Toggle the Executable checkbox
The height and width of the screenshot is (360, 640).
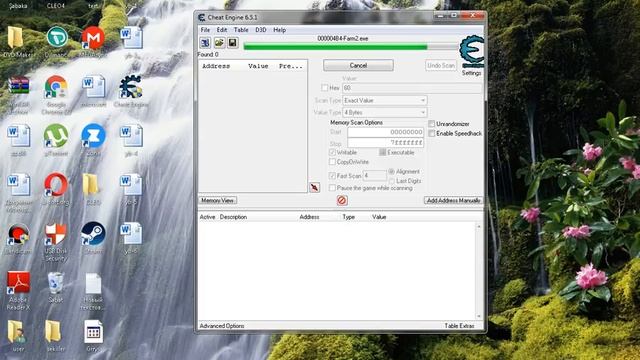(x=382, y=152)
